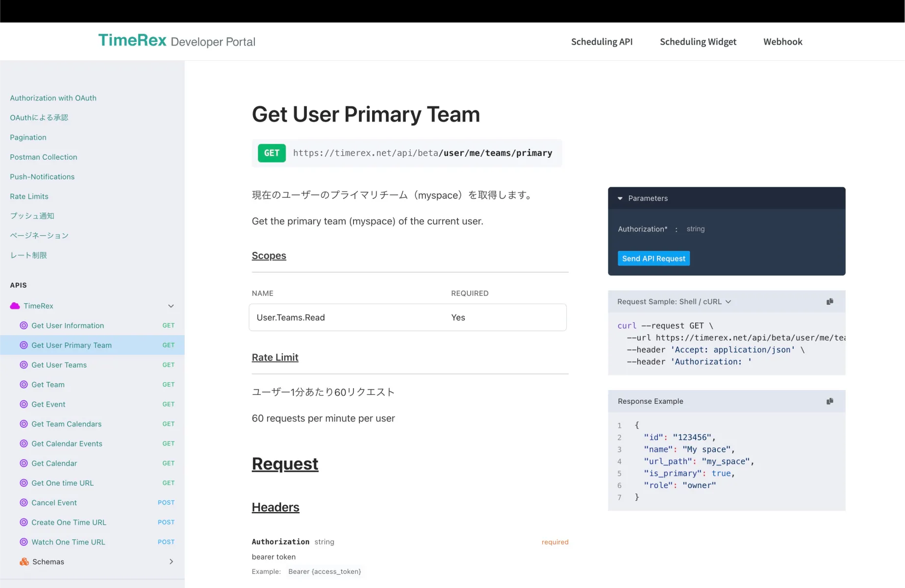
Task: Select Watch One Time URL endpoint
Action: [x=92, y=542]
